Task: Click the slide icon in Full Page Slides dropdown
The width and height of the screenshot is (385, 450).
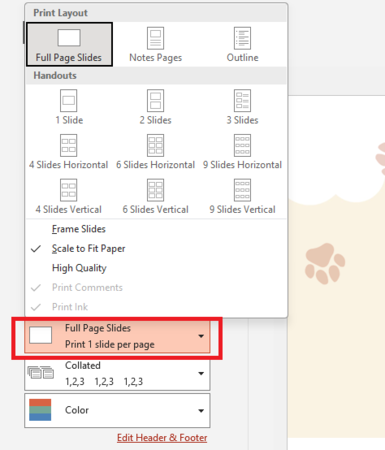Action: tap(41, 335)
